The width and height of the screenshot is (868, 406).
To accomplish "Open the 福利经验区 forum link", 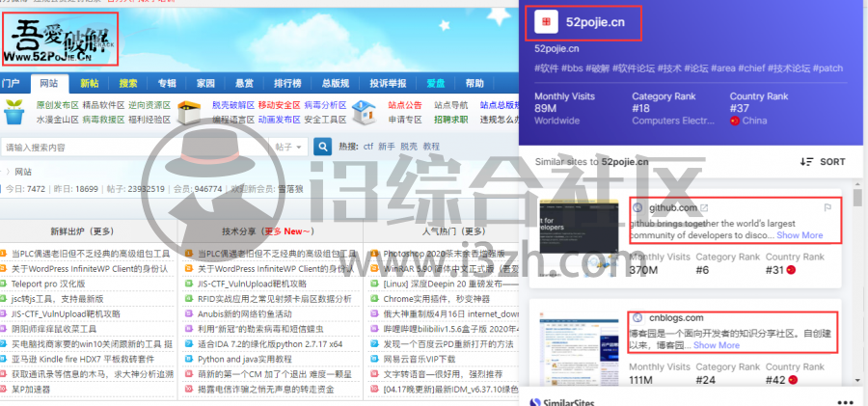I will point(149,120).
